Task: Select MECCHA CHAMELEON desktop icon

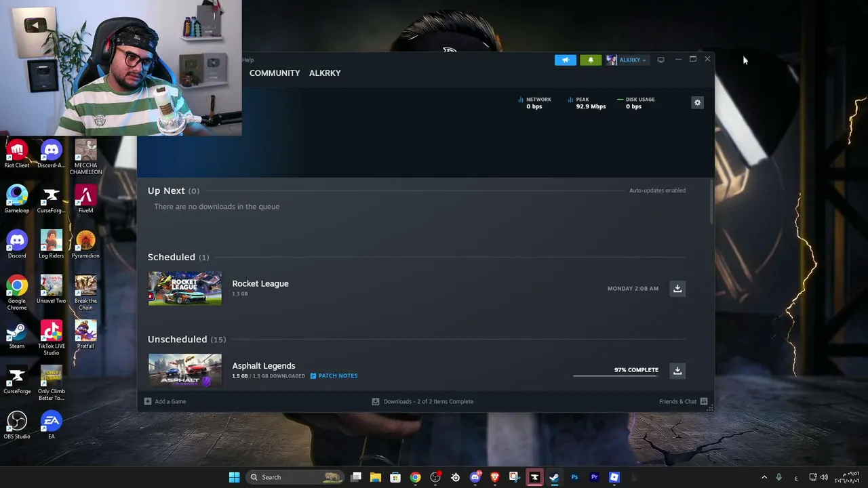Action: [85, 157]
